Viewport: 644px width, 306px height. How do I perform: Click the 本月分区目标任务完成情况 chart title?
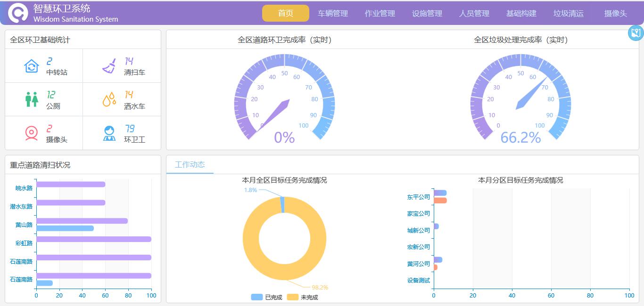[x=520, y=180]
